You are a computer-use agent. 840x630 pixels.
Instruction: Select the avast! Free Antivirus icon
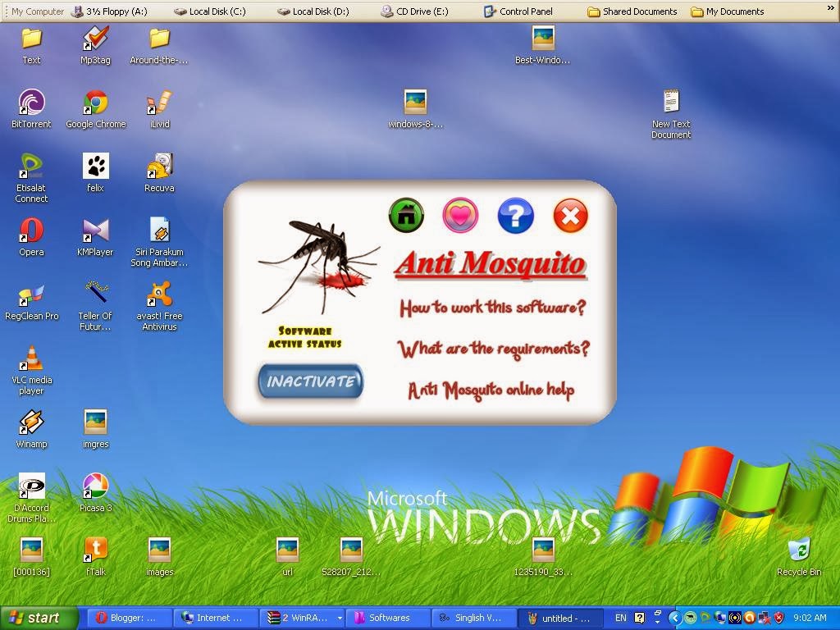coord(159,306)
